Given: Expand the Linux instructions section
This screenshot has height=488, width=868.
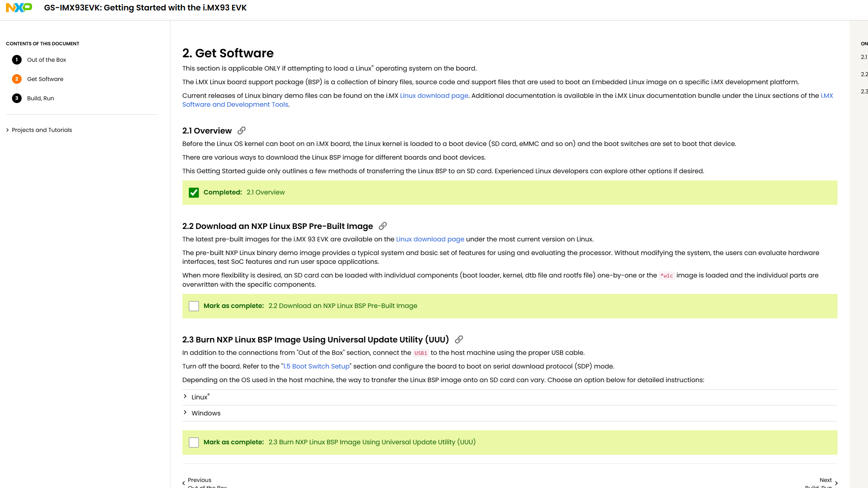Looking at the screenshot, I should point(199,397).
